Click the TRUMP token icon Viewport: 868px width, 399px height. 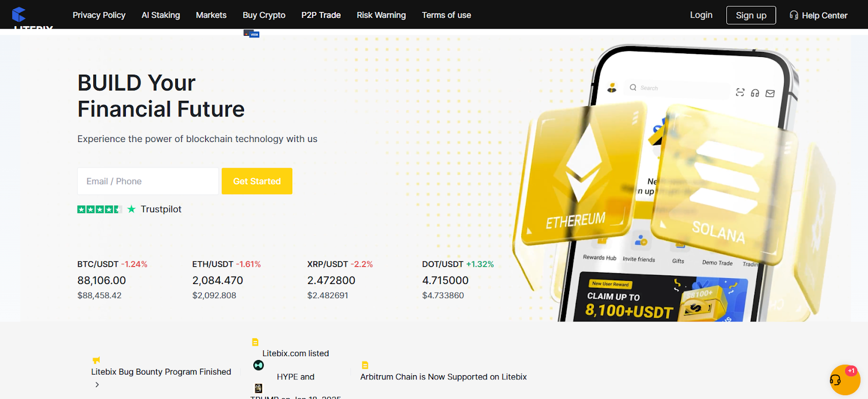[x=259, y=388]
